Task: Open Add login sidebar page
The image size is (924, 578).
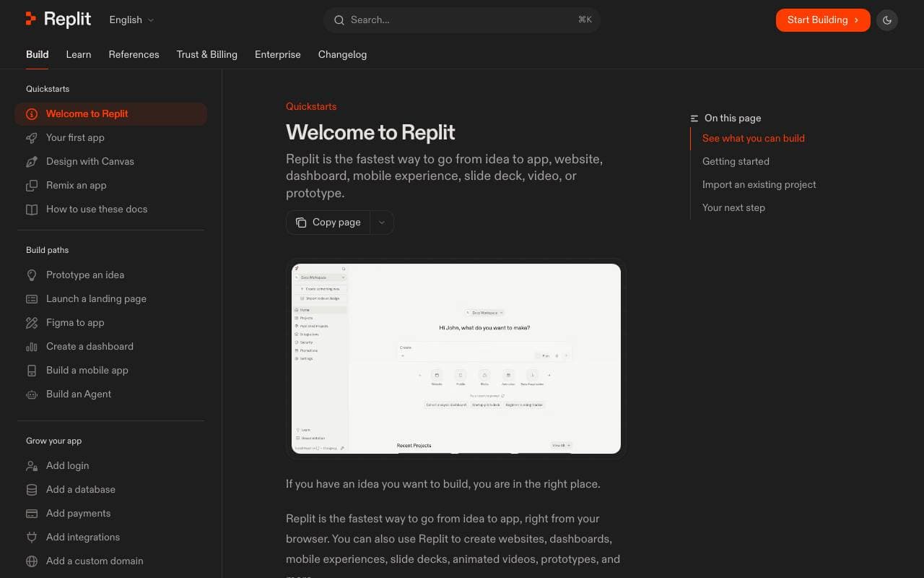Action: [x=111, y=466]
